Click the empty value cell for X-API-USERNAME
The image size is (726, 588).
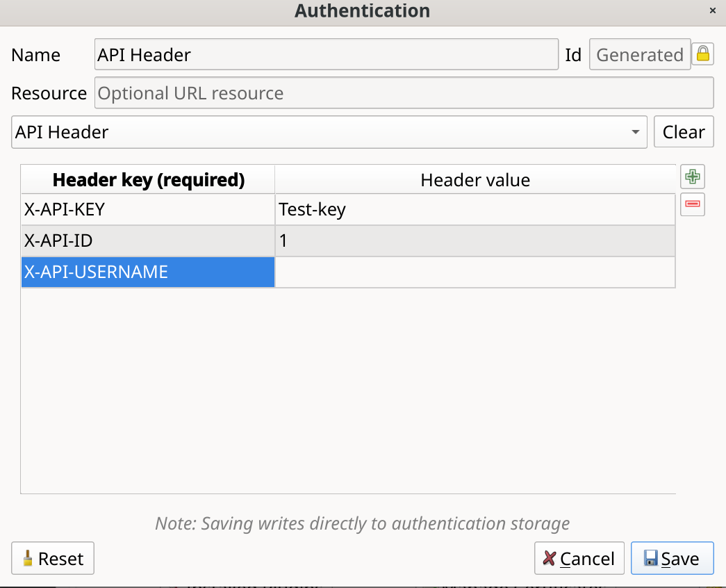coord(475,272)
